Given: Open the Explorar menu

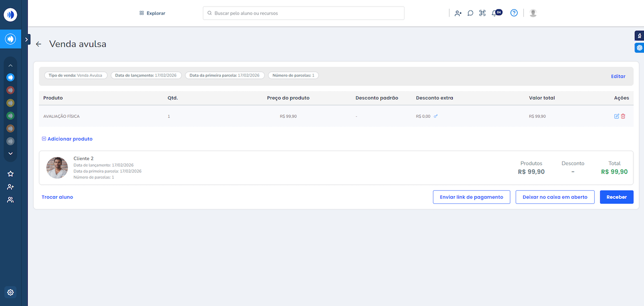Looking at the screenshot, I should coord(152,13).
